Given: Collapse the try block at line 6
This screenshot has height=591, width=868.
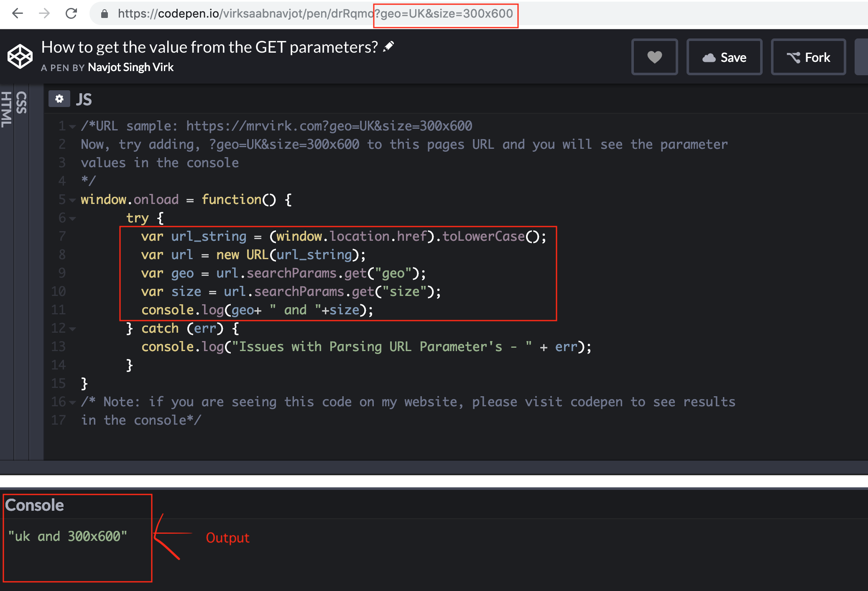Looking at the screenshot, I should tap(72, 218).
